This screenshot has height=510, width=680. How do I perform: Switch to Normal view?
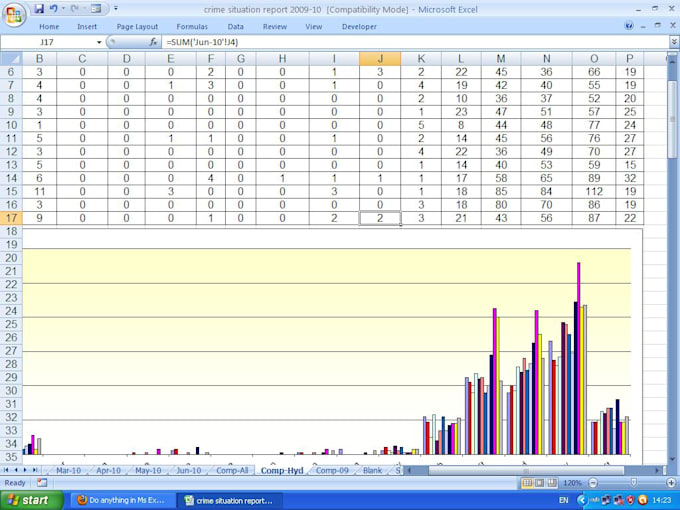(x=527, y=483)
